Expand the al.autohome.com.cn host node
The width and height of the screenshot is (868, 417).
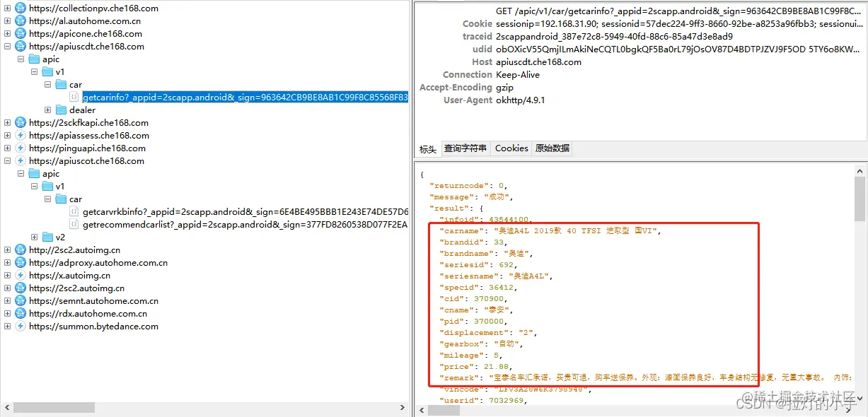[7, 21]
